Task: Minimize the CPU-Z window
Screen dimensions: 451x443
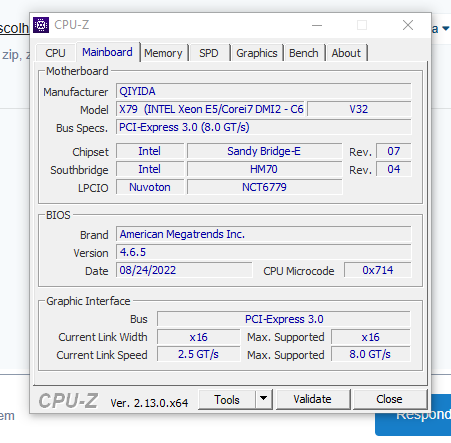Action: pos(317,25)
